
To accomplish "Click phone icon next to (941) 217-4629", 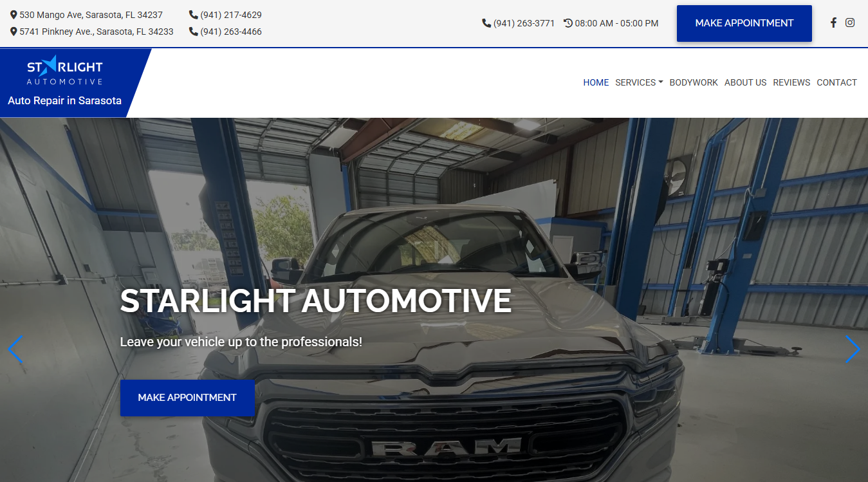I will 194,15.
